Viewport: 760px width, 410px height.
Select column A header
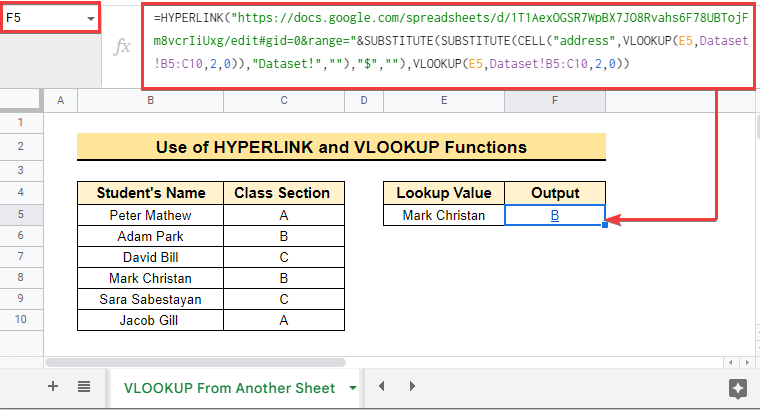point(61,100)
